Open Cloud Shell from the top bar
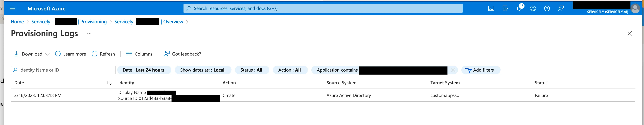Viewport: 644px width, 125px height. click(491, 9)
